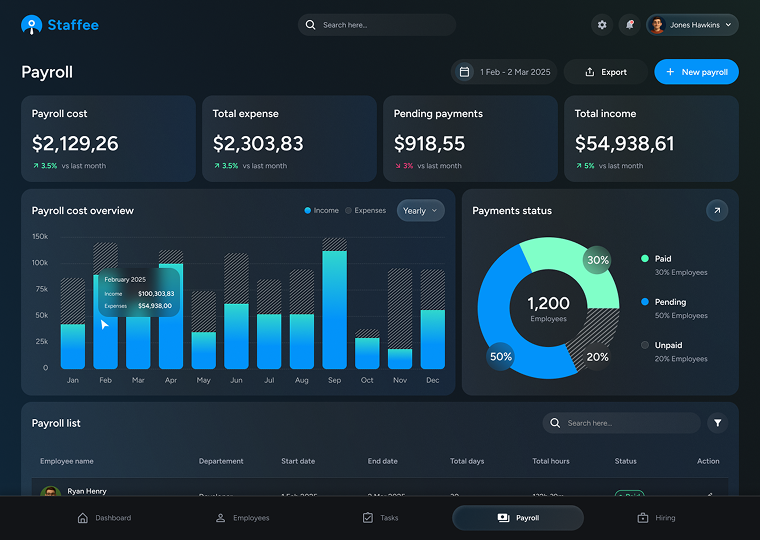Go to the Dashboard tab
760x540 pixels.
tap(104, 518)
